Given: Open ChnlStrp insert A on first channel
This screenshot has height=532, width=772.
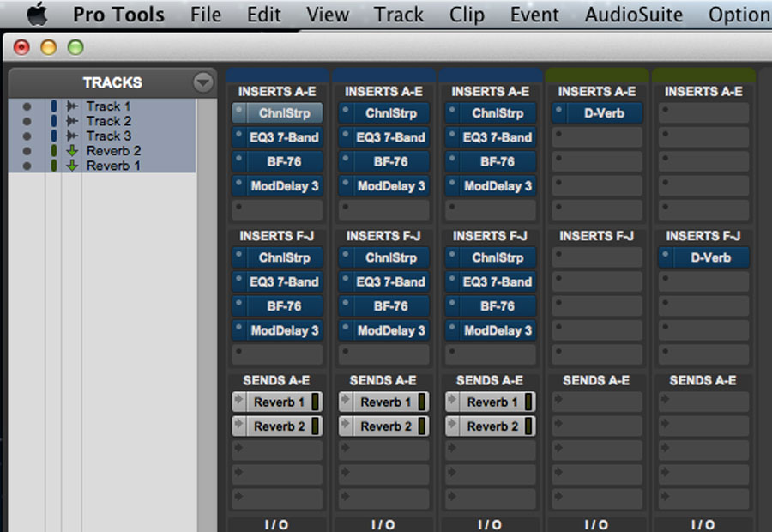Looking at the screenshot, I should click(x=285, y=113).
